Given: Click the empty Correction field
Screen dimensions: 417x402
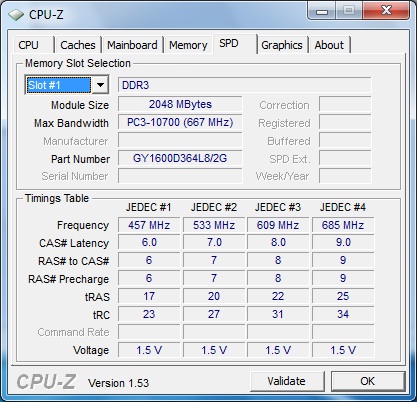Looking at the screenshot, I should [345, 104].
